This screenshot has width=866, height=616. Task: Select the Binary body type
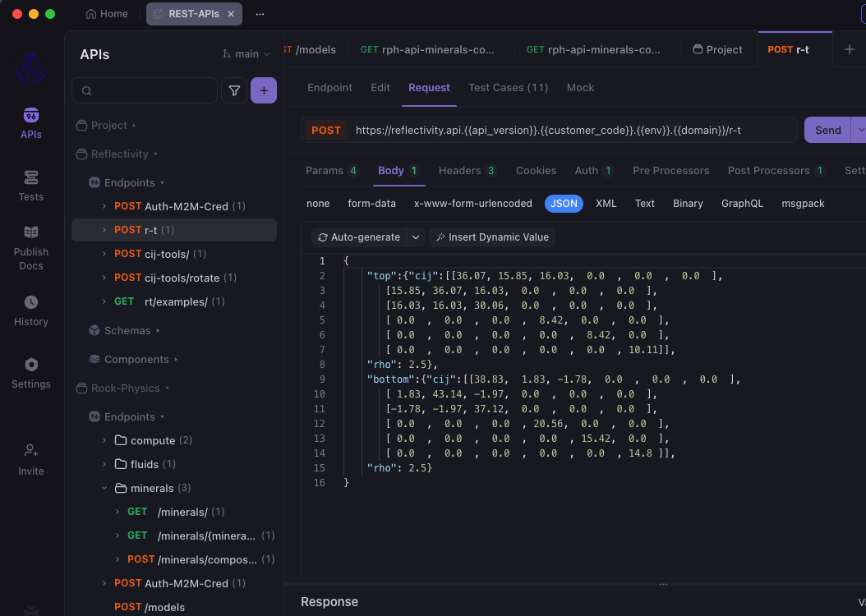688,204
